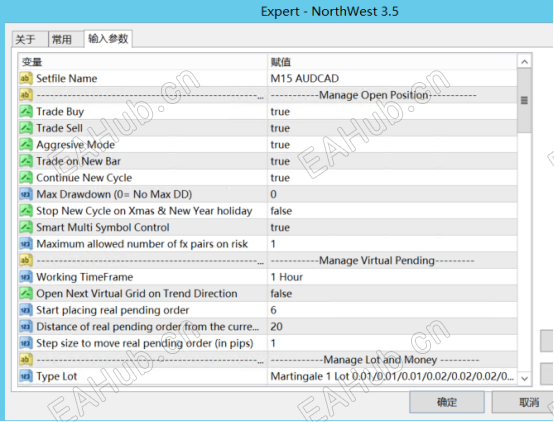554x422 pixels.
Task: Click the icon beside Working TimeFrame
Action: pos(26,277)
